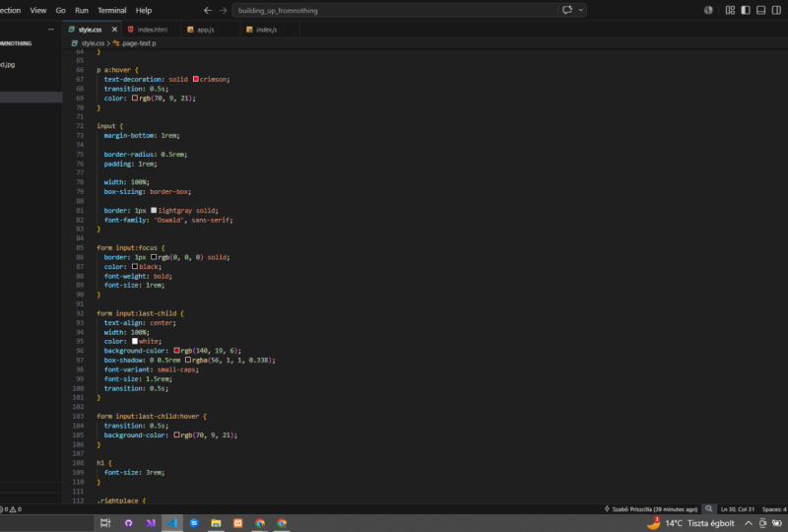Click the 'input {' line 72 selector
This screenshot has height=532, width=788.
(109, 126)
